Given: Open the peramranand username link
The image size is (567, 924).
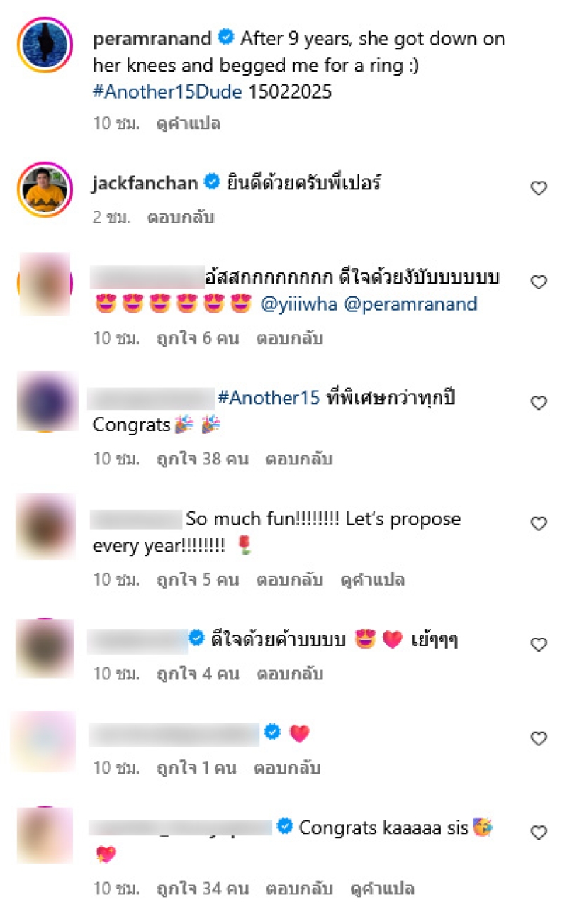Looking at the screenshot, I should (152, 38).
